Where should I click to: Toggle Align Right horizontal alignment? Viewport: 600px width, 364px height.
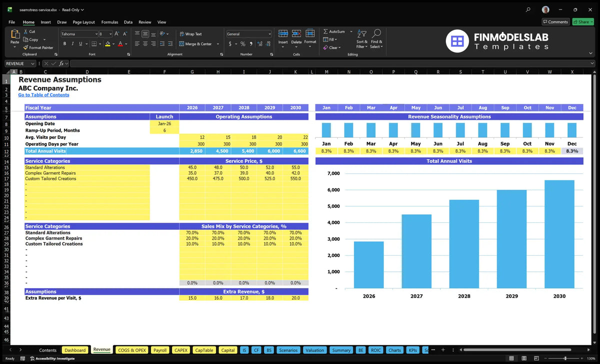coord(153,44)
